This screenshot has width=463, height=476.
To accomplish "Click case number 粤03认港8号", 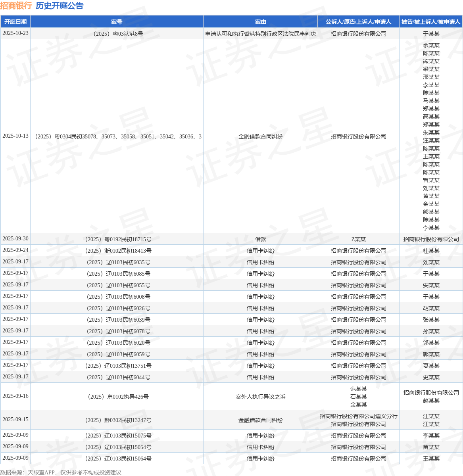I will 117,34.
